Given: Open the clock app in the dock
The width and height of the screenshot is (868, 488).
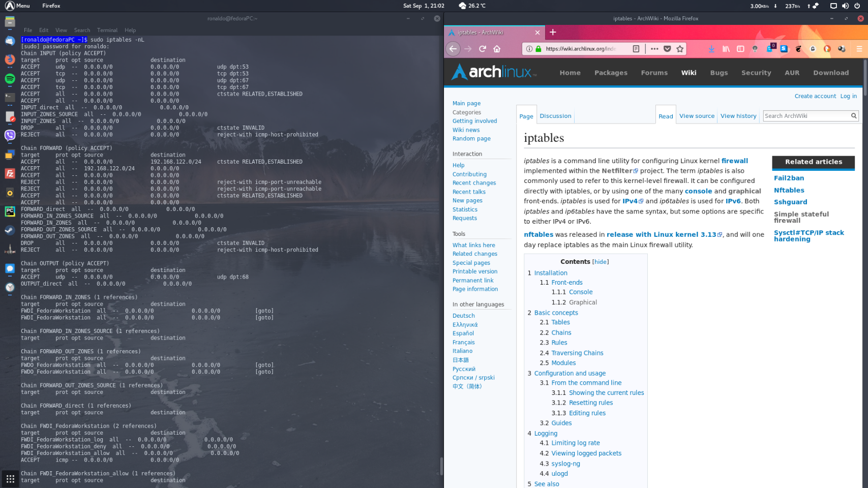Looking at the screenshot, I should click(x=10, y=287).
